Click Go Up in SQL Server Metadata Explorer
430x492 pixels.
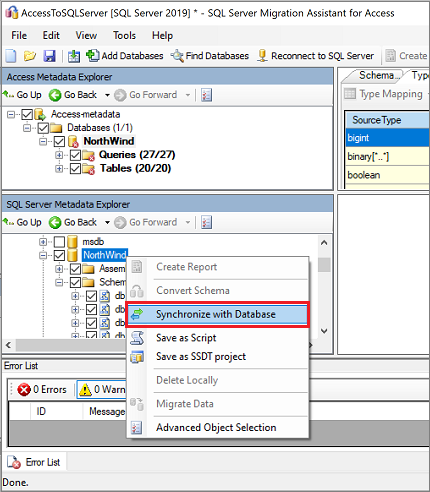click(22, 222)
